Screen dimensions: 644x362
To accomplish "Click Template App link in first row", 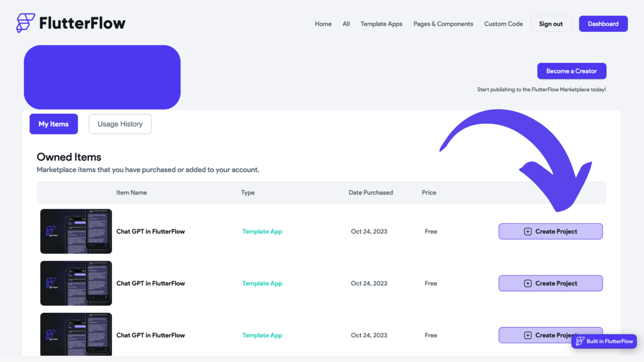I will [262, 232].
